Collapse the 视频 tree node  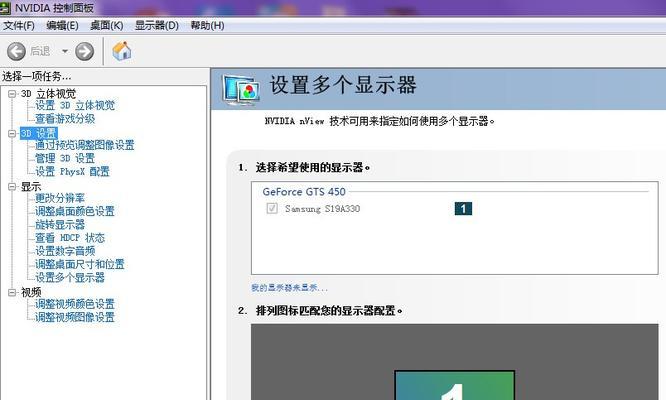coord(12,292)
